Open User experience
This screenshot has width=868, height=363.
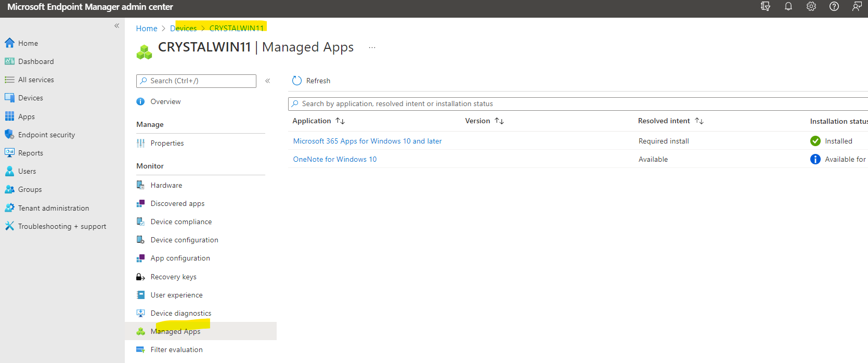pyautogui.click(x=176, y=295)
